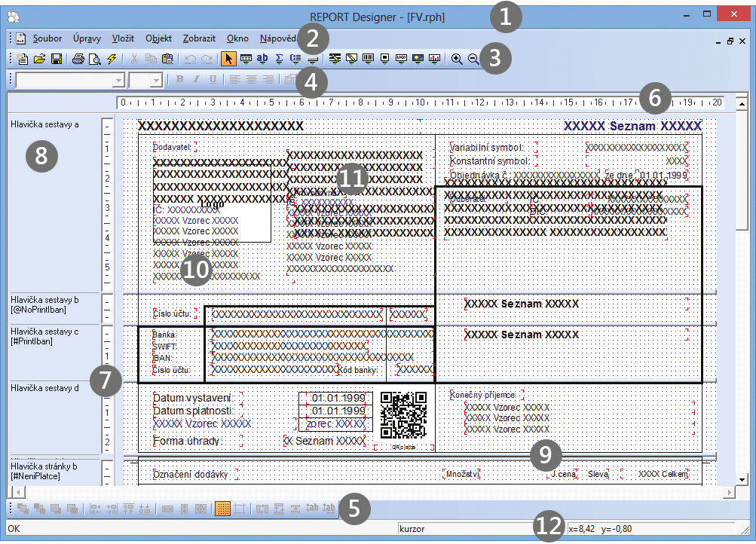Toggle italic formatting
756x544 pixels.
coord(196,79)
